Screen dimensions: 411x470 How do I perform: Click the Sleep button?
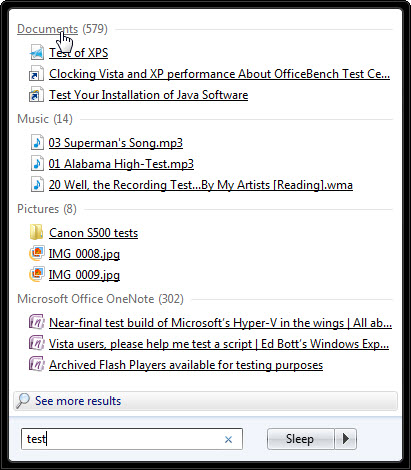300,439
